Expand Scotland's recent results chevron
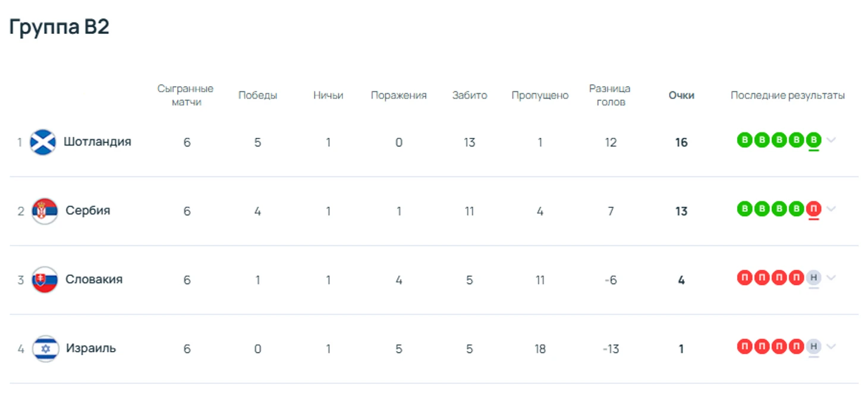Screen dimensions: 868x395 point(831,140)
